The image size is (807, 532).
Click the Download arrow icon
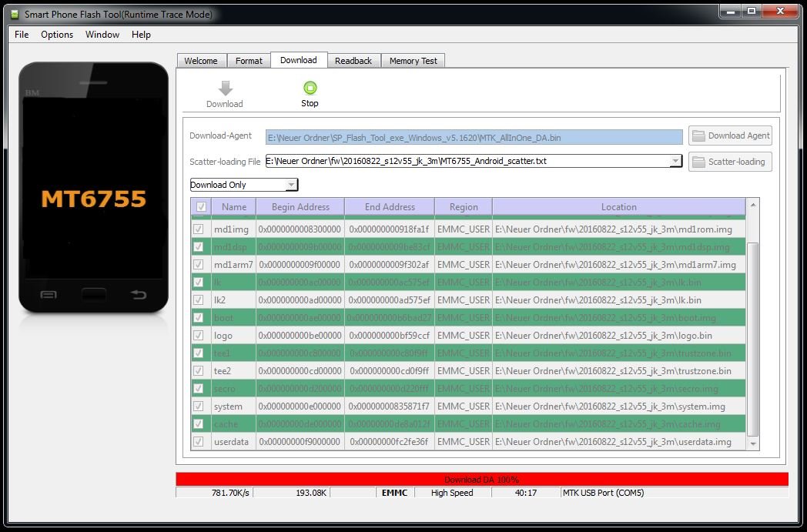click(x=226, y=89)
